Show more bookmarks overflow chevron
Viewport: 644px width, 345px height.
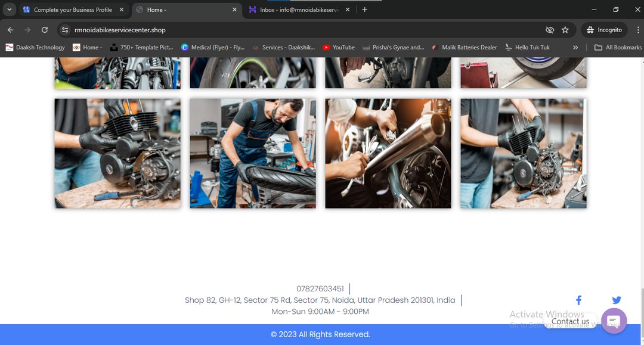(575, 47)
